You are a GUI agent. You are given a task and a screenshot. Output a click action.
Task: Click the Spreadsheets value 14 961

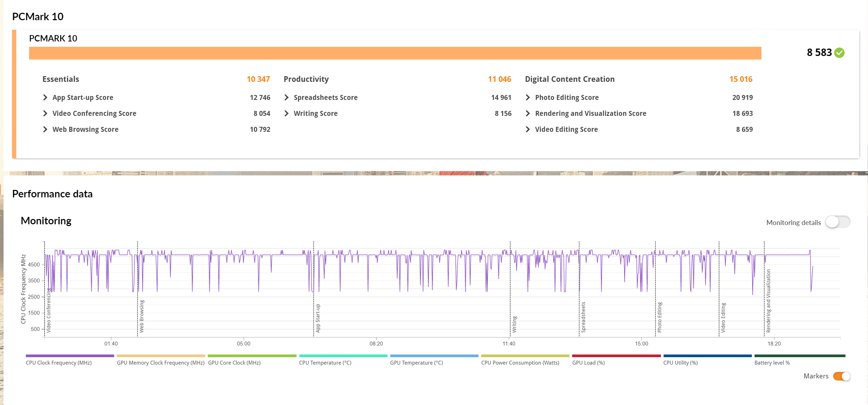[x=501, y=97]
